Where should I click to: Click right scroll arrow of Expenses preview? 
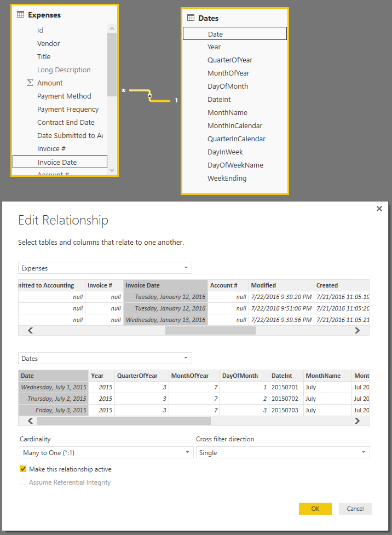[357, 330]
